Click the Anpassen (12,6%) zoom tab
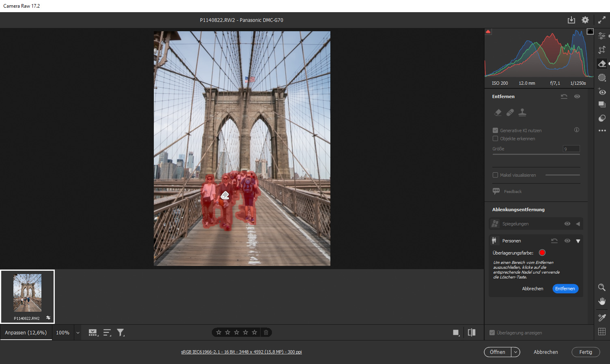610x364 pixels. (x=26, y=333)
